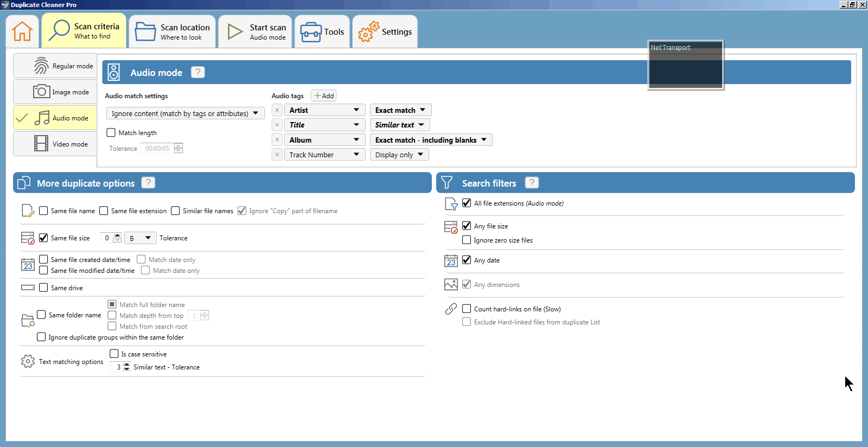This screenshot has width=868, height=447.
Task: Open the Display only dropdown
Action: click(399, 155)
